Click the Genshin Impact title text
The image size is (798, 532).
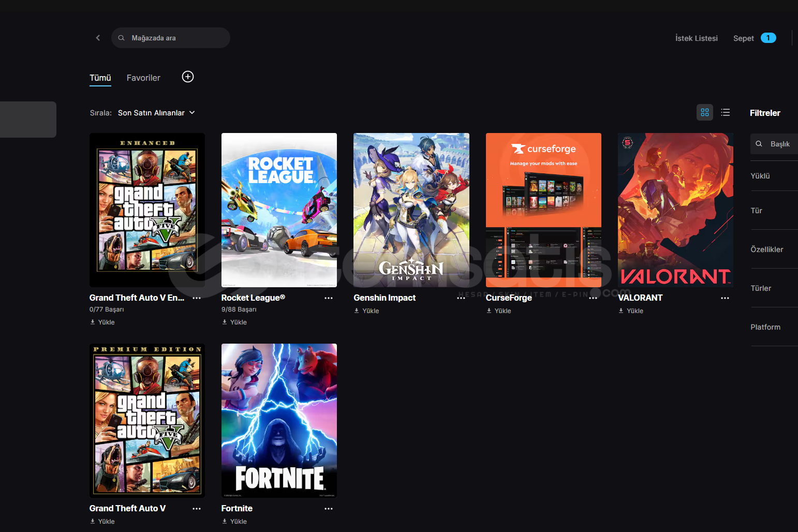pyautogui.click(x=385, y=298)
